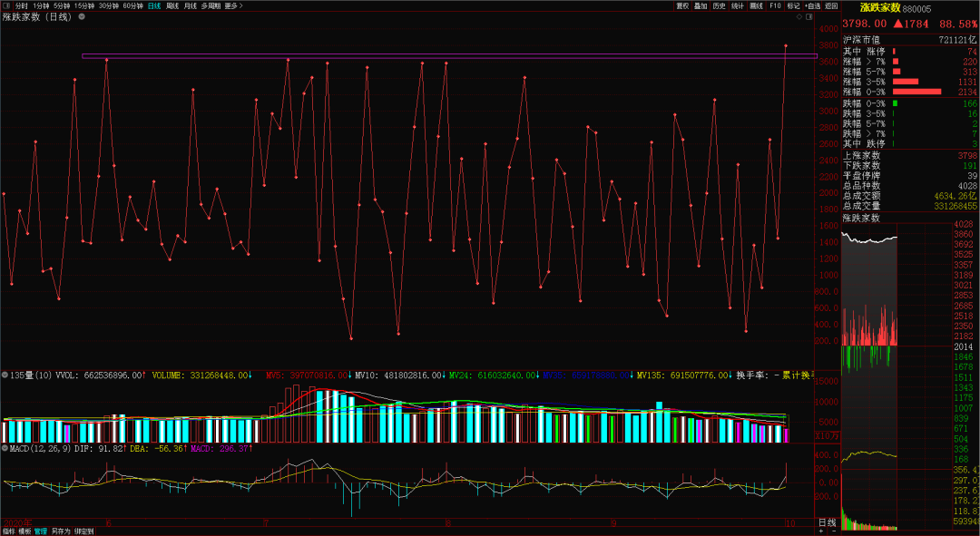Click 涨跌家数 mini-chart header

click(860, 218)
